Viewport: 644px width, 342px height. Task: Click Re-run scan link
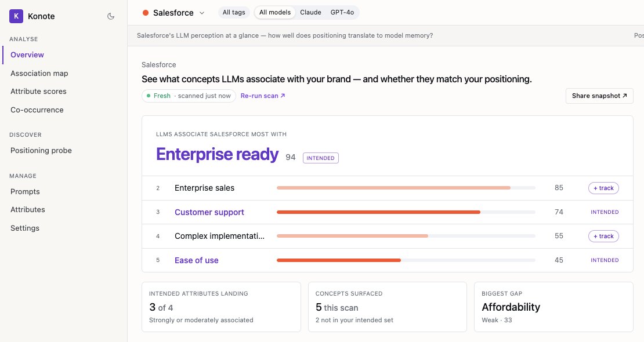263,96
